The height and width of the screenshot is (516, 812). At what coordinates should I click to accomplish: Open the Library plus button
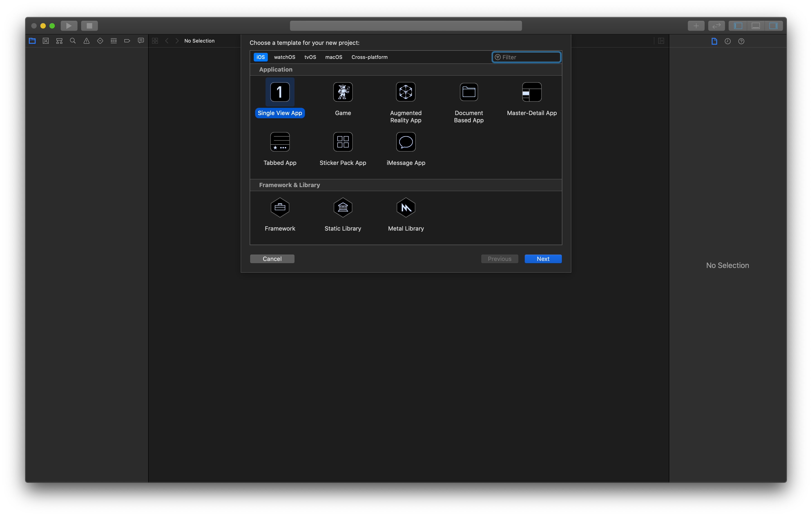click(696, 26)
